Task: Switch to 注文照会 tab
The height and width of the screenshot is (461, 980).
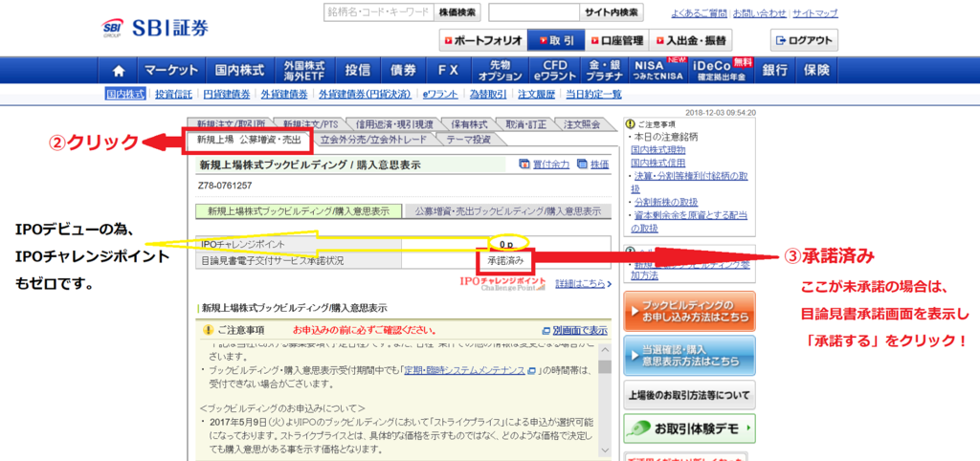Action: (582, 124)
